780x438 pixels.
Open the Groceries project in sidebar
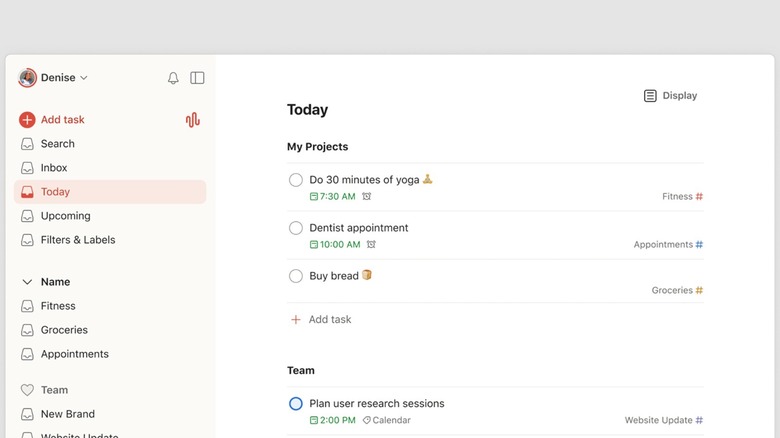(110, 330)
